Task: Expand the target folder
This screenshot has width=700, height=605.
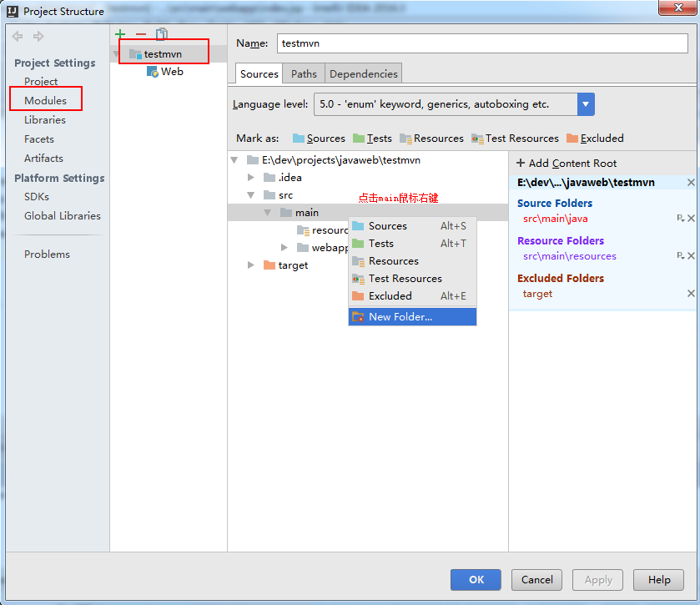Action: click(251, 265)
